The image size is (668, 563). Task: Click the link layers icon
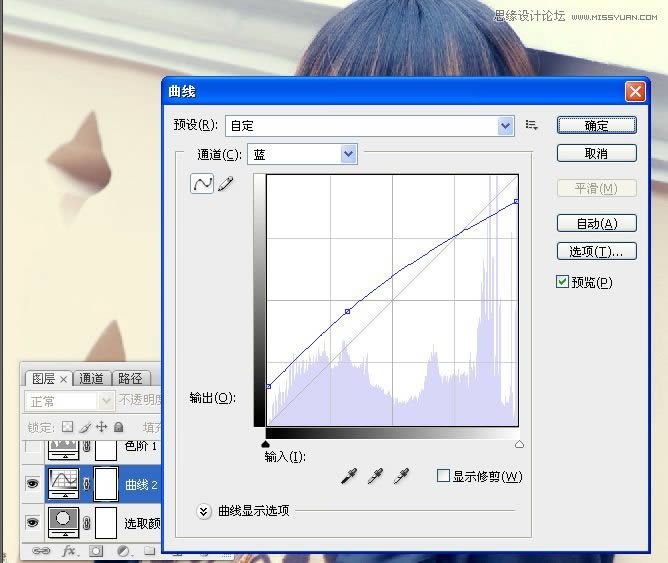(x=42, y=551)
